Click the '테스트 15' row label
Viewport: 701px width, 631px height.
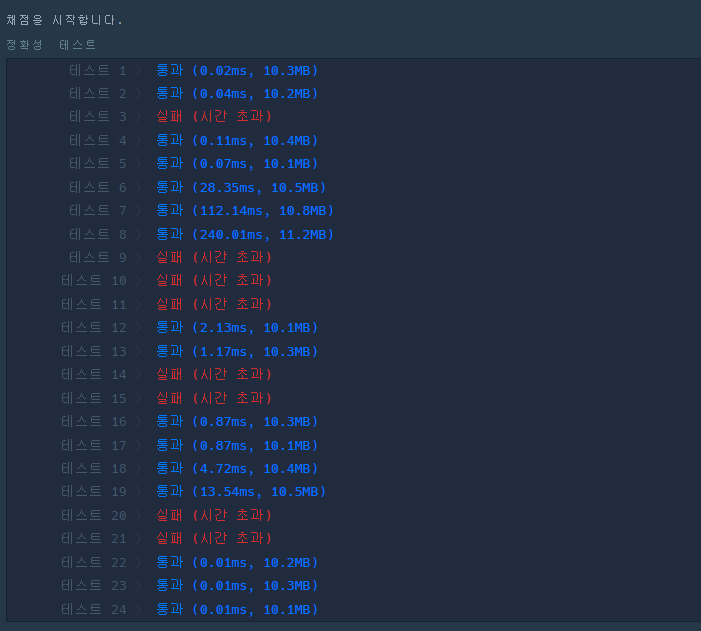pos(94,398)
